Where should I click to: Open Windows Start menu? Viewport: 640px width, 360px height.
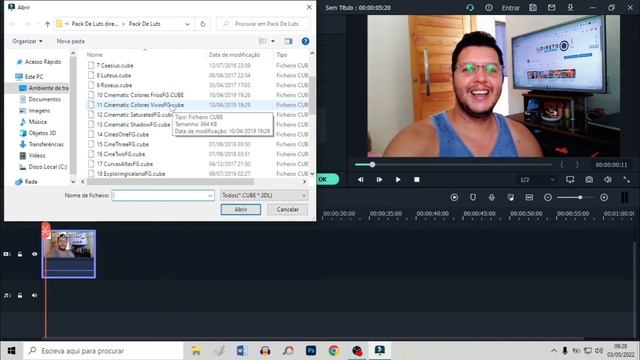pos(11,351)
